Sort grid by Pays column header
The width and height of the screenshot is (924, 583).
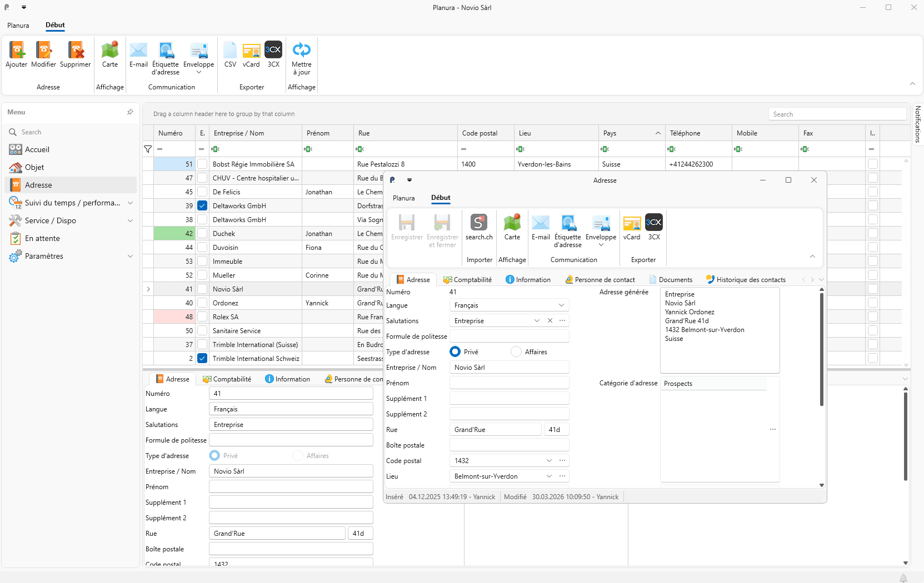coord(632,133)
